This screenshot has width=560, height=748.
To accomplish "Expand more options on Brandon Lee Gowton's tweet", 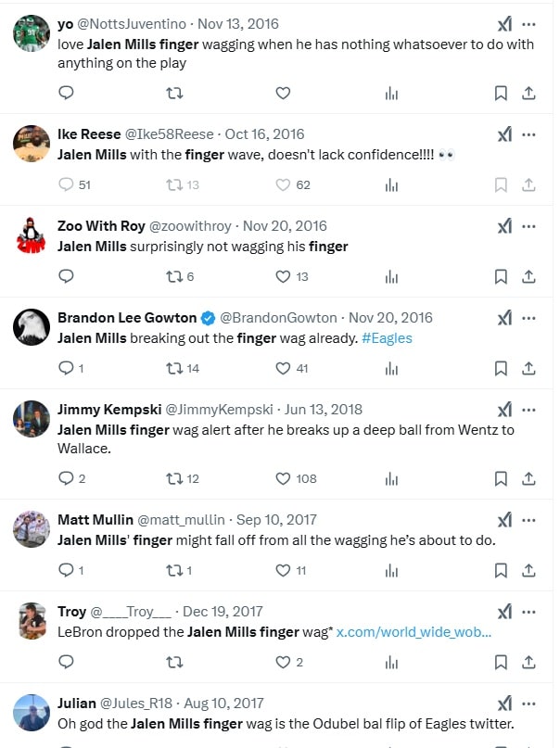I will point(529,318).
